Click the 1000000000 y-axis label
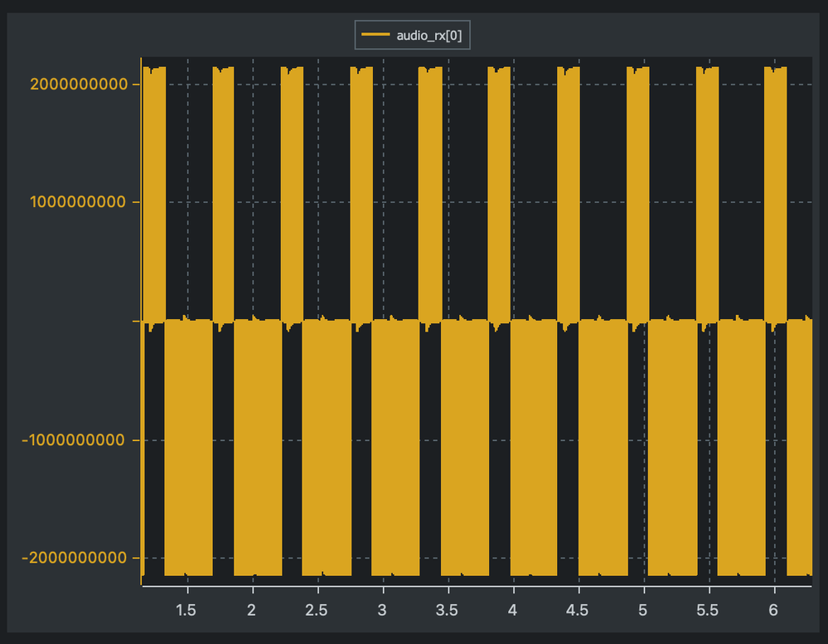The image size is (828, 644). pyautogui.click(x=79, y=201)
